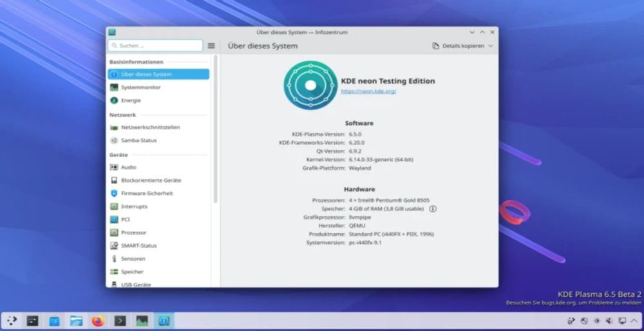Image resolution: width=644 pixels, height=331 pixels.
Task: Focus the Suchen search field
Action: pyautogui.click(x=155, y=46)
